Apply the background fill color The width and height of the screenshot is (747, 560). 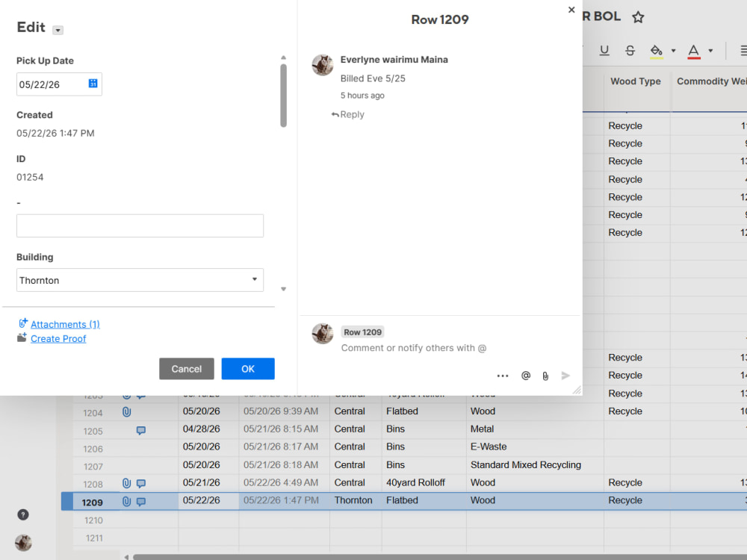click(657, 51)
